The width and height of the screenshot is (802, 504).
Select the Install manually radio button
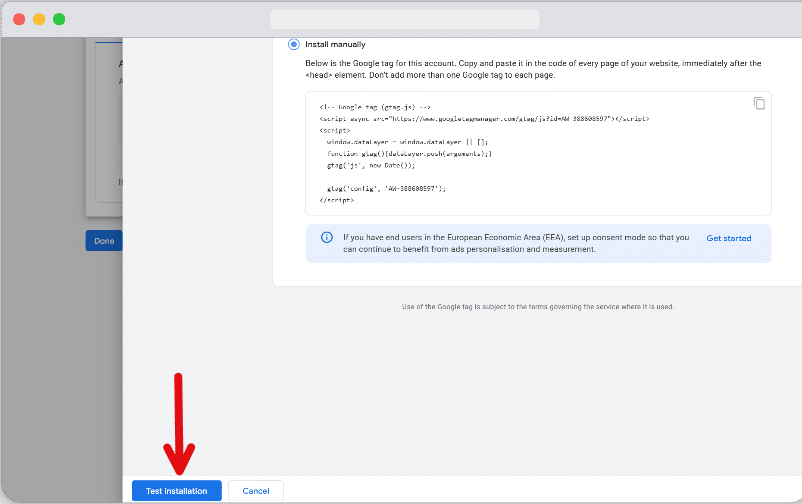(294, 45)
